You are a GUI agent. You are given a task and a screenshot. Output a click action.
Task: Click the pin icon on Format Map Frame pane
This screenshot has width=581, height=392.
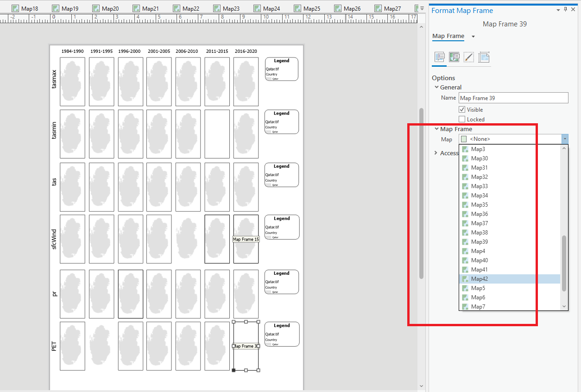(565, 9)
